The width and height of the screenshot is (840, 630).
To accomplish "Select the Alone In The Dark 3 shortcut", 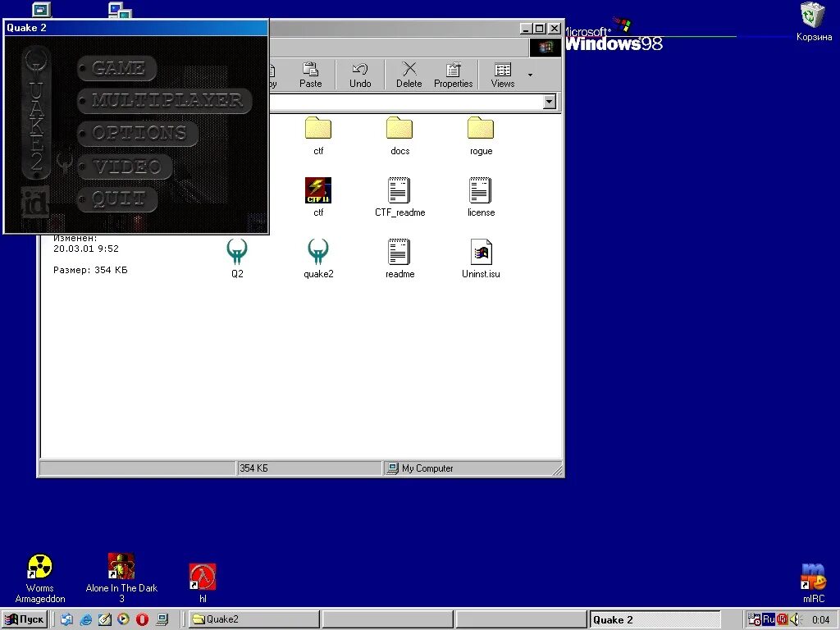I will tap(121, 578).
